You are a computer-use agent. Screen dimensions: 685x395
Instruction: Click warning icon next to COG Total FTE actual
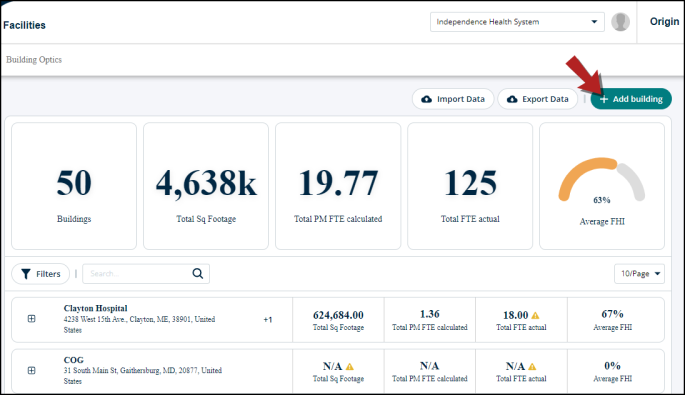[532, 367]
